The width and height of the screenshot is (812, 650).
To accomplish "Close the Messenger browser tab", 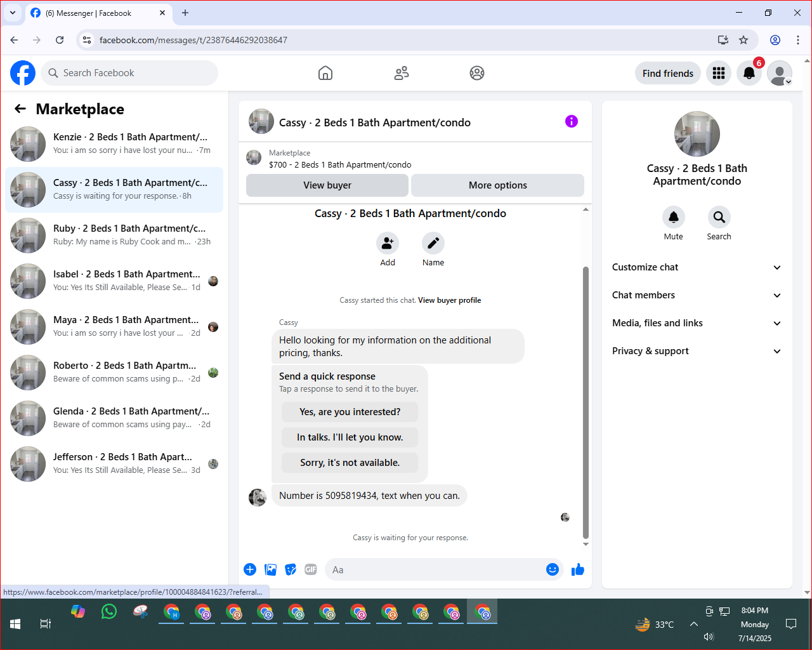I will [162, 13].
